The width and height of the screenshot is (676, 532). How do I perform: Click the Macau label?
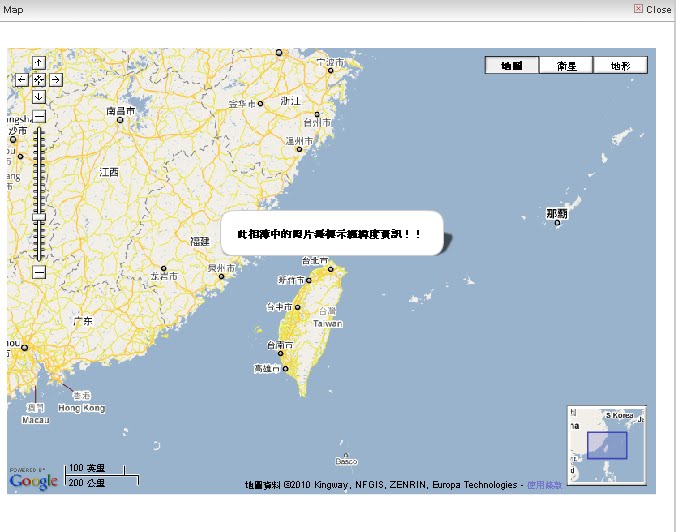pyautogui.click(x=35, y=419)
